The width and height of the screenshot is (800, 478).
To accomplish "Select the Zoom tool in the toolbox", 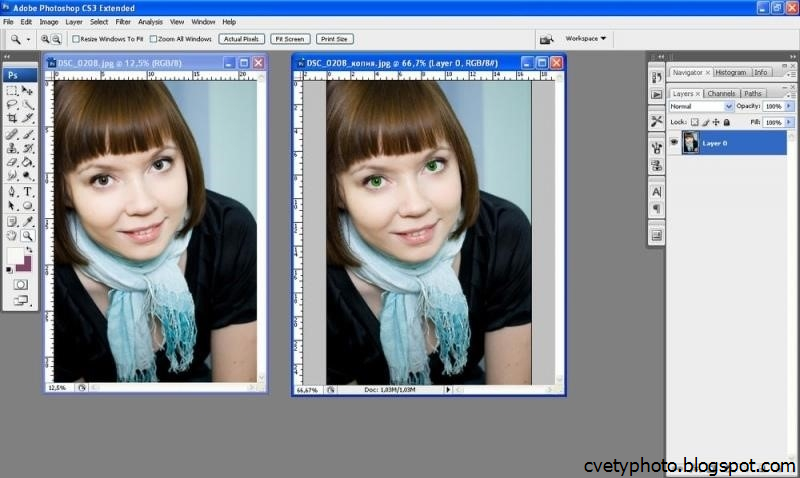I will tap(28, 236).
